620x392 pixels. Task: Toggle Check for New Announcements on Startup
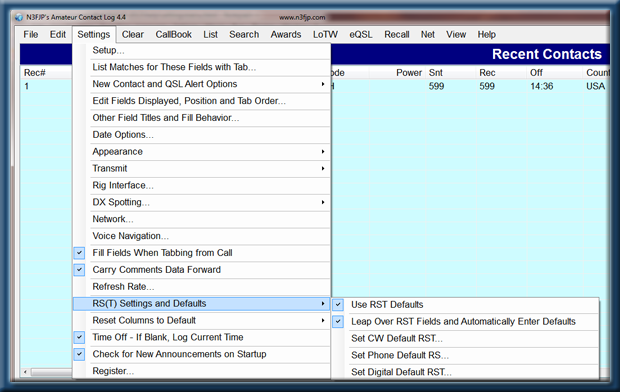202,354
